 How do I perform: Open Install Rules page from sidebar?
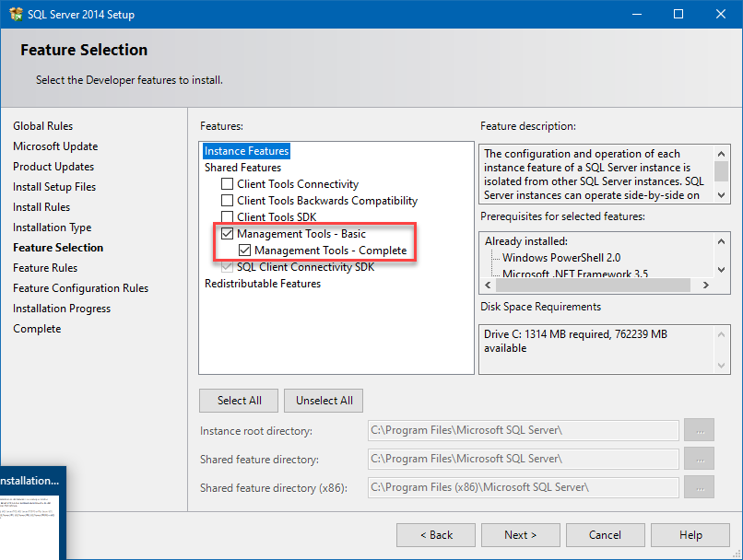point(40,206)
